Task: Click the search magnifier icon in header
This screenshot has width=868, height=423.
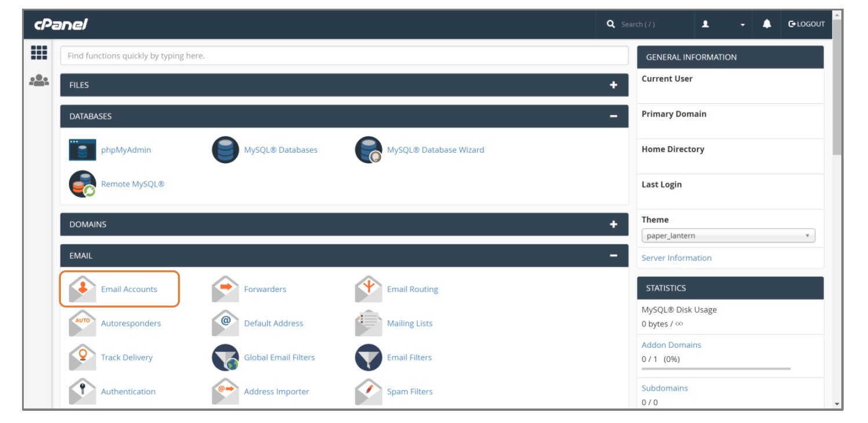Action: (x=611, y=24)
